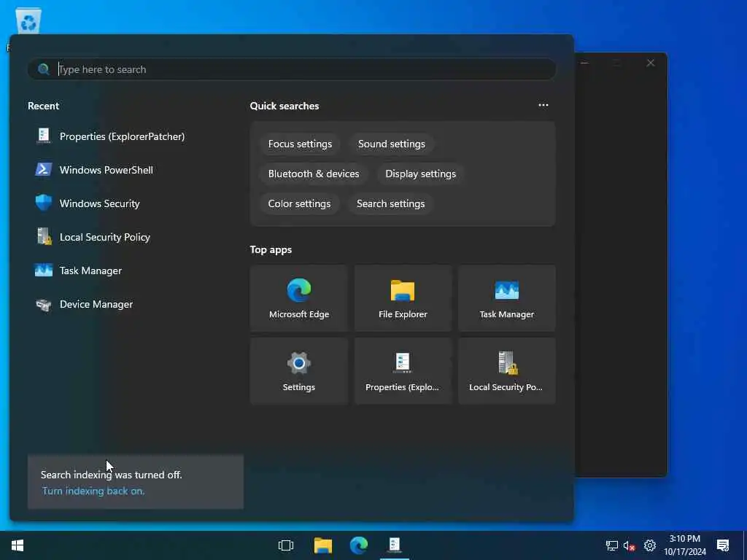Click the search magnifier icon
The height and width of the screenshot is (560, 747).
click(43, 69)
